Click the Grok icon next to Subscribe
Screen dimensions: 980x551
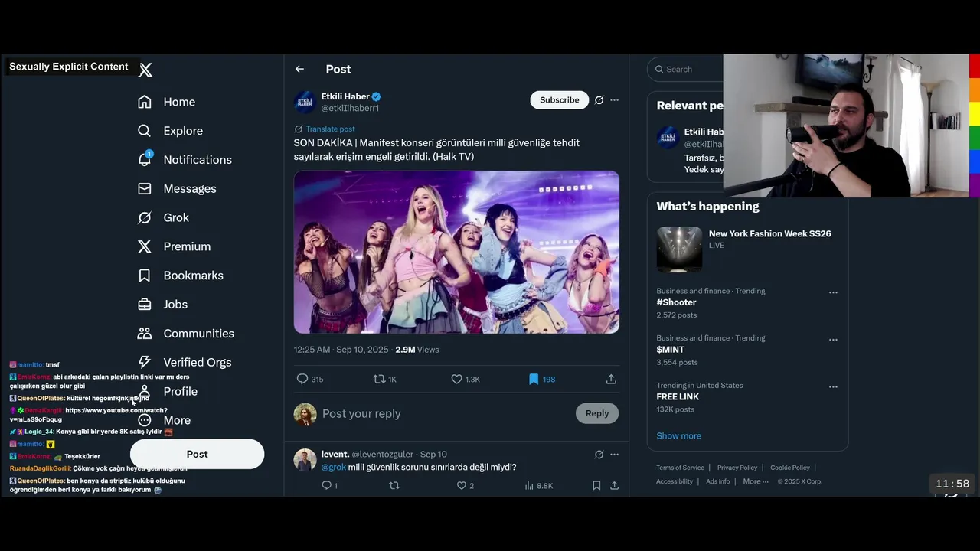coord(599,100)
